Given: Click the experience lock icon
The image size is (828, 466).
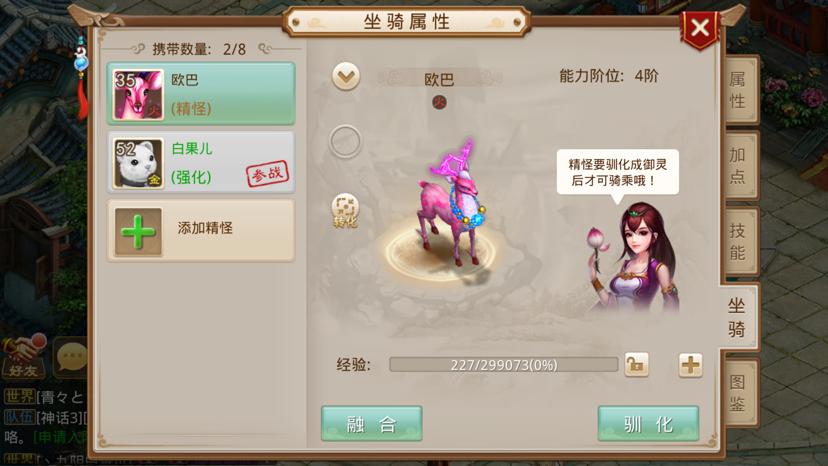Looking at the screenshot, I should (x=636, y=365).
